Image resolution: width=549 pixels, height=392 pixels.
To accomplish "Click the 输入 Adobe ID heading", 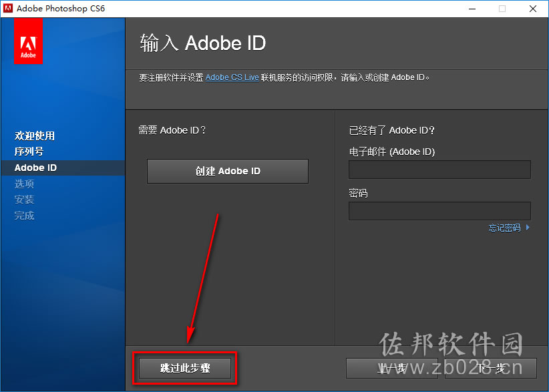I will tap(203, 43).
